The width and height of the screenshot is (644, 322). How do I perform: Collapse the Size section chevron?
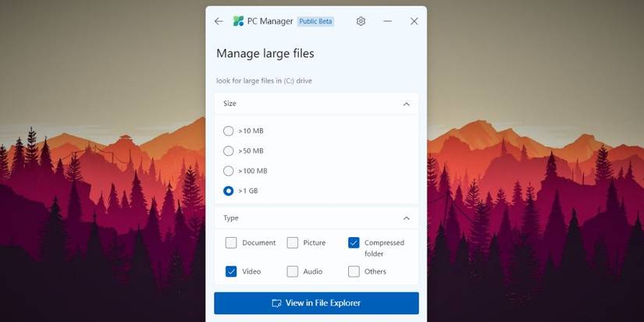click(406, 104)
